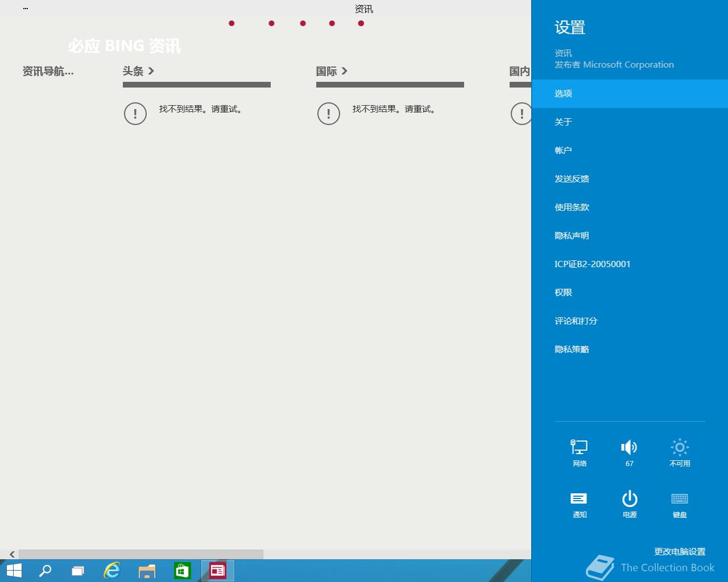This screenshot has width=728, height=582.
Task: Click the three-dot menu in title bar
Action: coord(26,9)
